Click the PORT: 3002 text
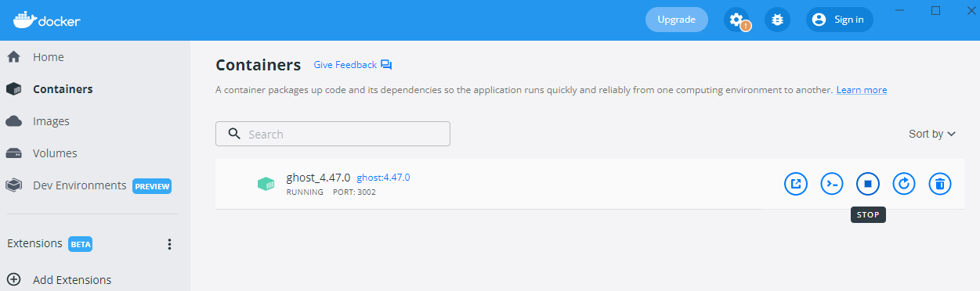 355,192
